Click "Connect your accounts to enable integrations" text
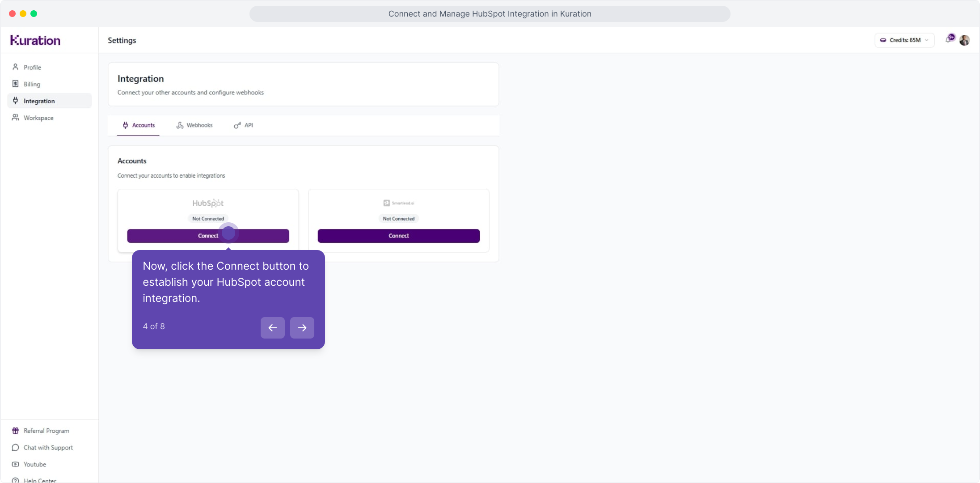 pos(171,176)
